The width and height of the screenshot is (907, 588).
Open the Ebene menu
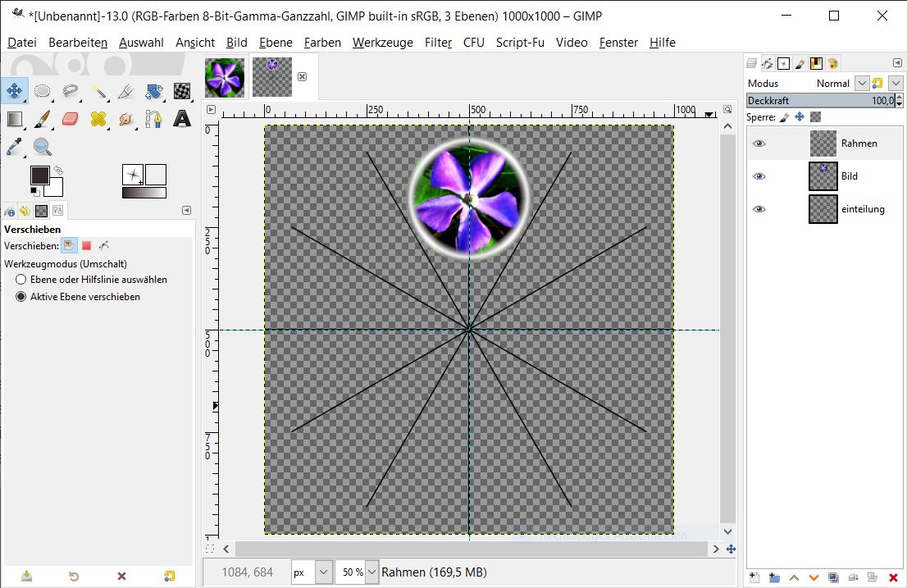click(x=276, y=42)
